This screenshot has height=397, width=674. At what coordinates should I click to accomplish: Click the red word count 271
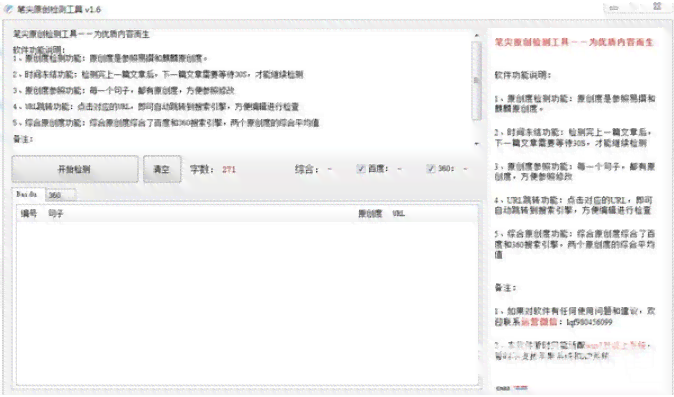click(x=229, y=170)
